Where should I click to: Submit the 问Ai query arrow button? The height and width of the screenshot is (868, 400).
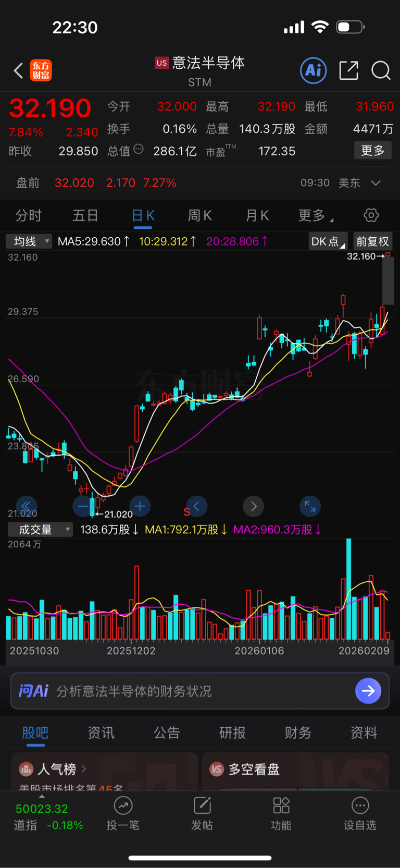point(368,691)
